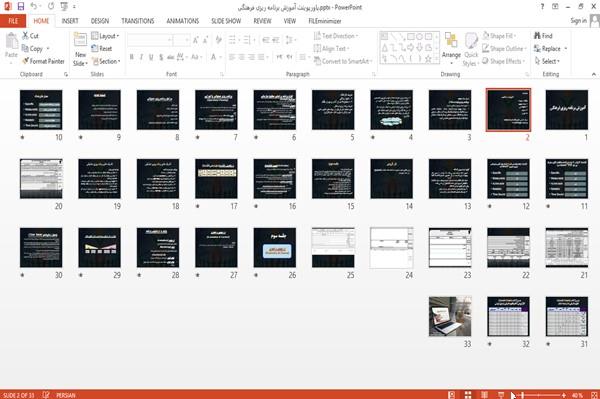This screenshot has height=399, width=600.
Task: Align text to center
Action: [242, 57]
